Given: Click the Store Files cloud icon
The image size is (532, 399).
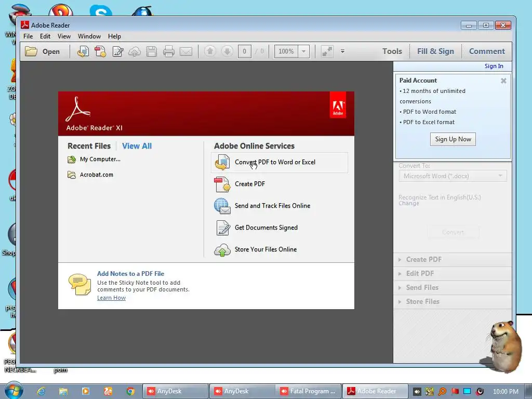Looking at the screenshot, I should pos(222,250).
